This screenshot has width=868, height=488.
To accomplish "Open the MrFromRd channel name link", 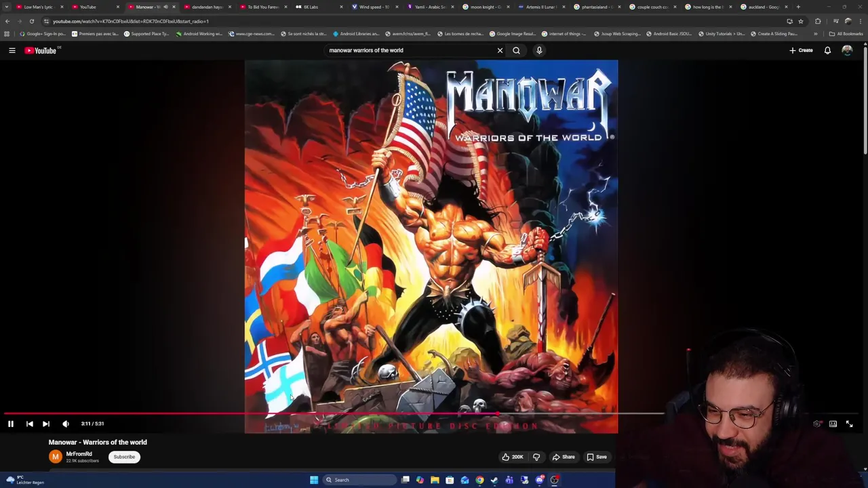I will [x=79, y=454].
